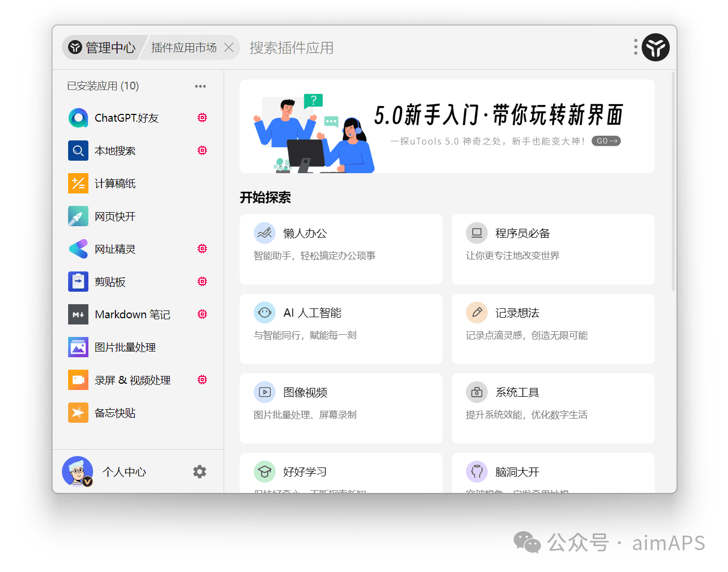
Task: Select the 剪贴板 clipboard icon
Action: tap(78, 282)
